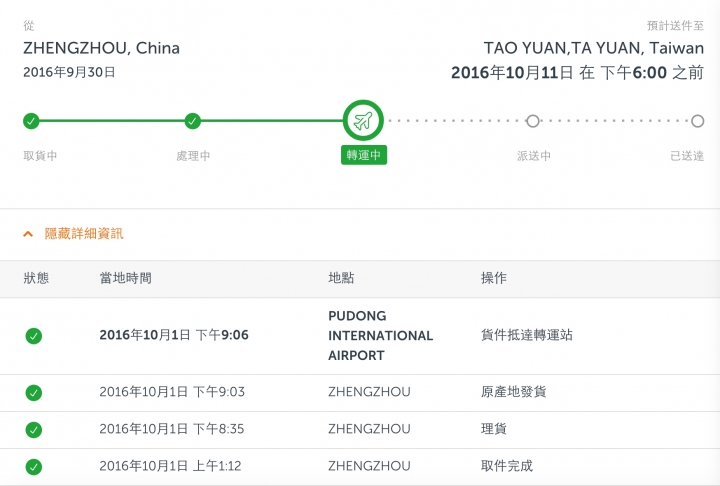
Task: Click the TAO YUAN, Taiwan destination text
Action: point(594,48)
